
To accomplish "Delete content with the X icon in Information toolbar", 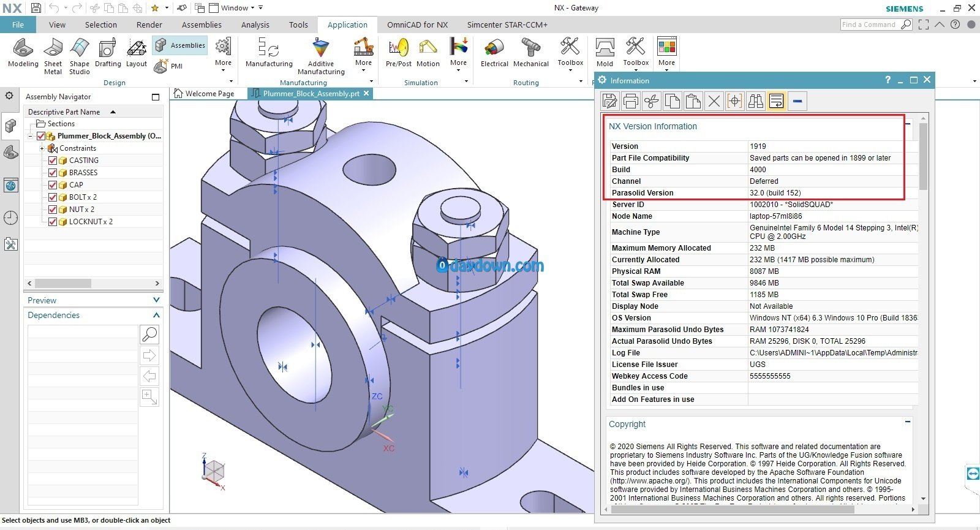I will coord(714,101).
